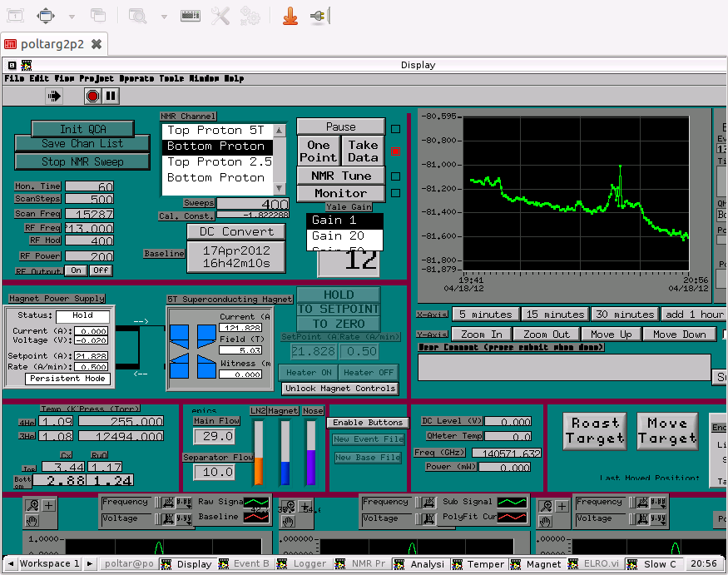This screenshot has width=728, height=575.
Task: Open Frequency scale format menu for the Raw Signal graph
Action: click(x=184, y=502)
